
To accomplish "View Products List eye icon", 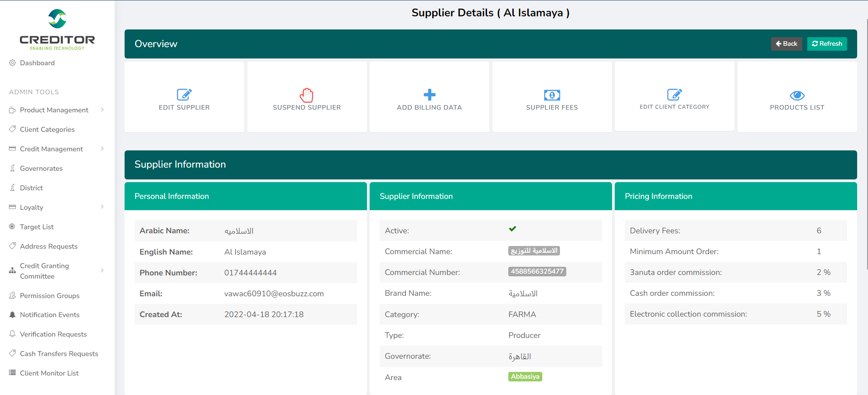I will pyautogui.click(x=797, y=95).
